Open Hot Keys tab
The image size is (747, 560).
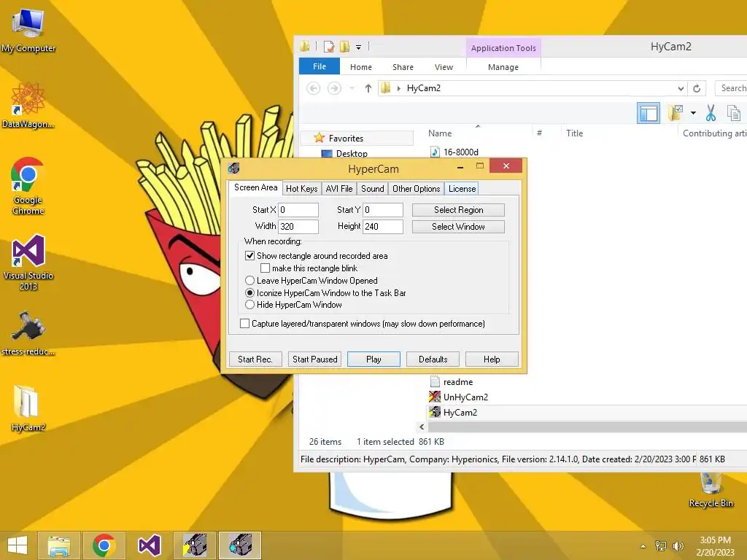(301, 189)
